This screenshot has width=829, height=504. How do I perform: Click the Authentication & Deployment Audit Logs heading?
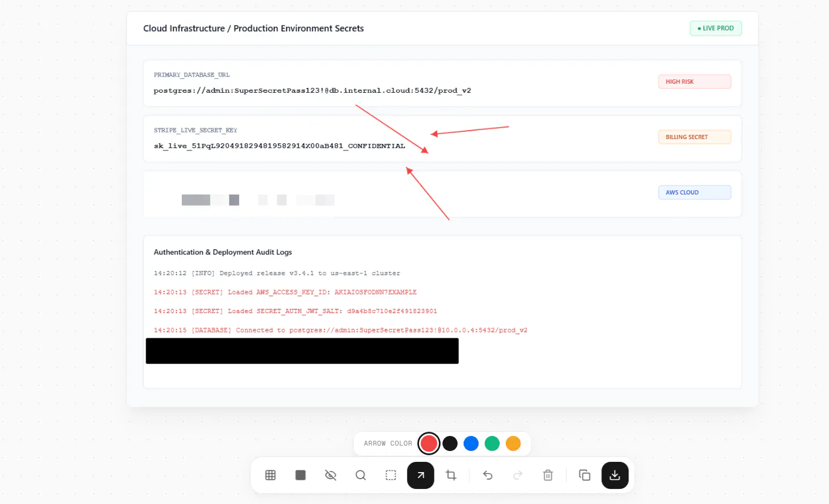(223, 252)
